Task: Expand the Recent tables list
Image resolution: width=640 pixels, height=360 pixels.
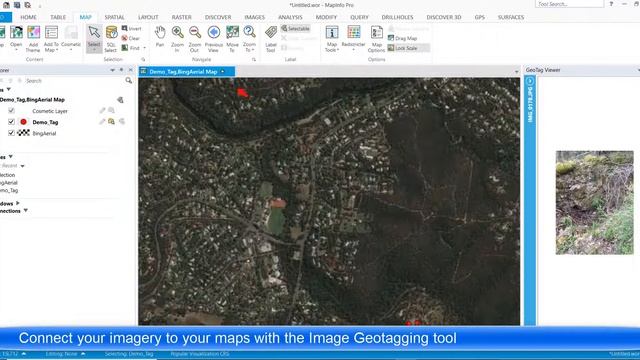Action: [22, 166]
